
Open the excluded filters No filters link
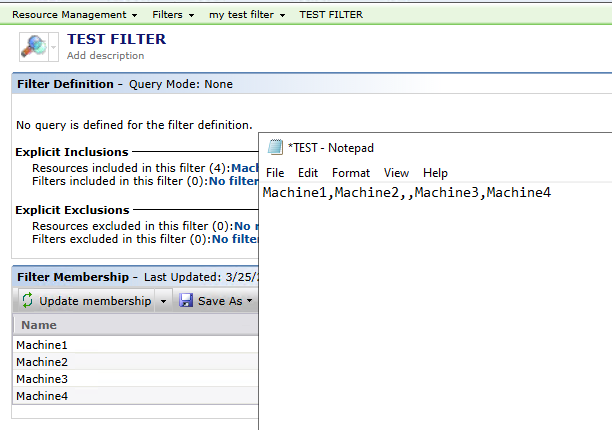(235, 239)
